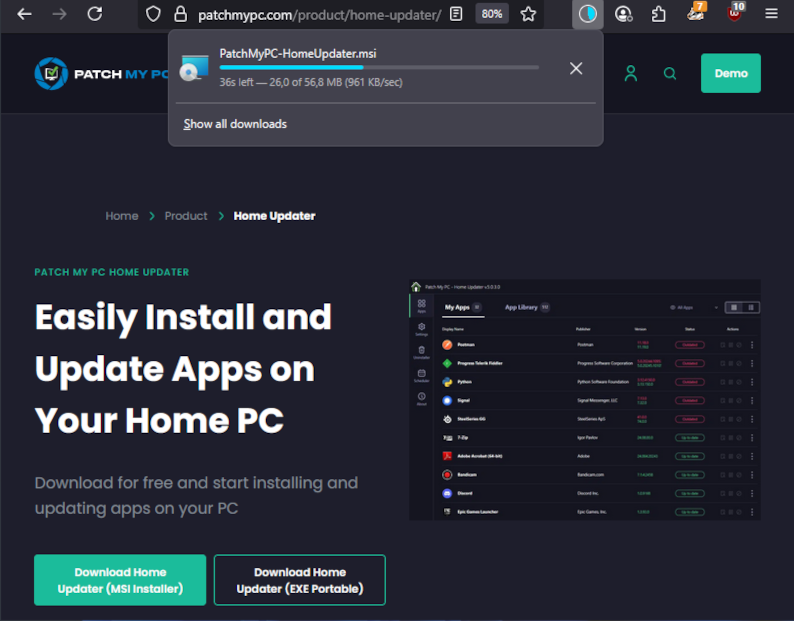The height and width of the screenshot is (621, 794).
Task: Open the extensions puzzle icon
Action: point(659,14)
